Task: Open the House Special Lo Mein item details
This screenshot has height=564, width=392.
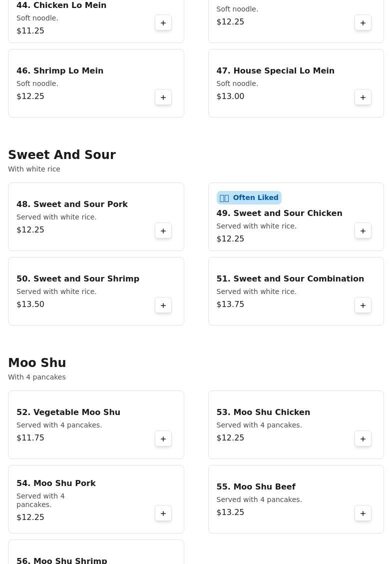Action: pyautogui.click(x=275, y=71)
